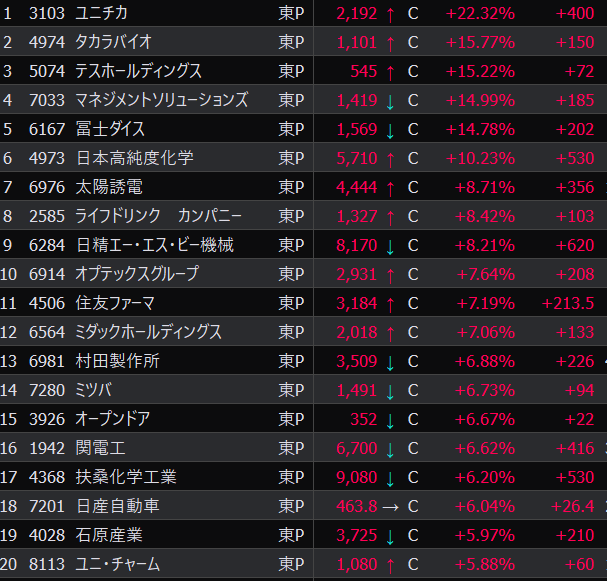
Task: Click the up arrow in ユニチカ row
Action: [x=389, y=13]
